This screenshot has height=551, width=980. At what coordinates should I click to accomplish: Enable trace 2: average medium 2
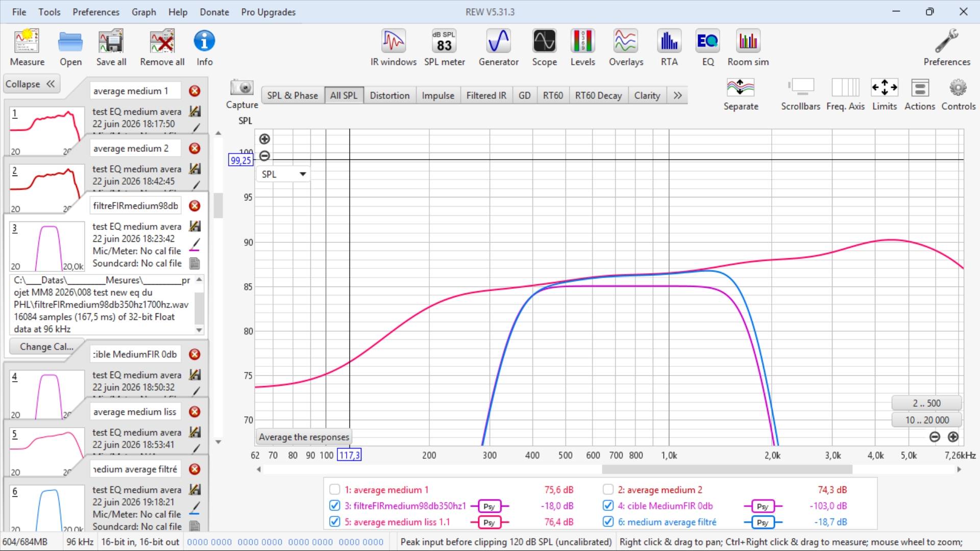(608, 490)
